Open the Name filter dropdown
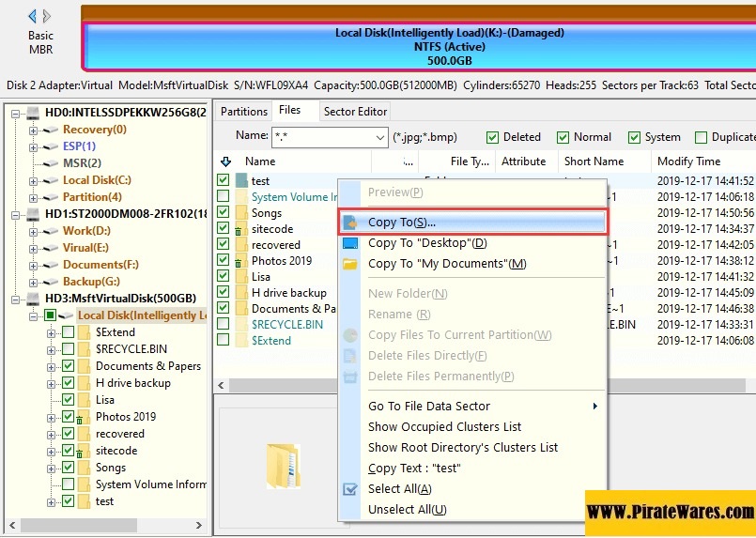756x538 pixels. 378,137
